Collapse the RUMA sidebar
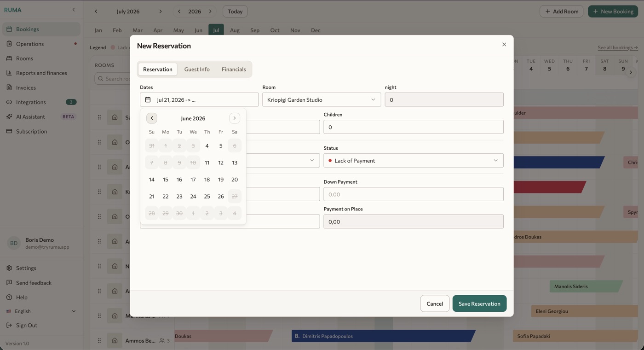The width and height of the screenshot is (644, 350). pyautogui.click(x=74, y=10)
